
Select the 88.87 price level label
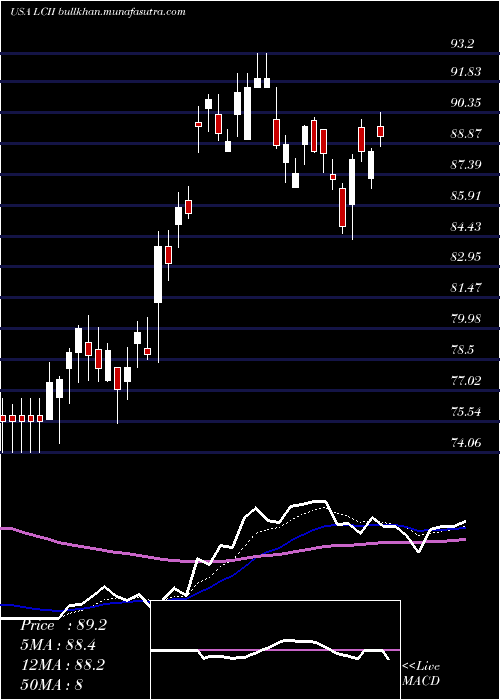coord(466,133)
